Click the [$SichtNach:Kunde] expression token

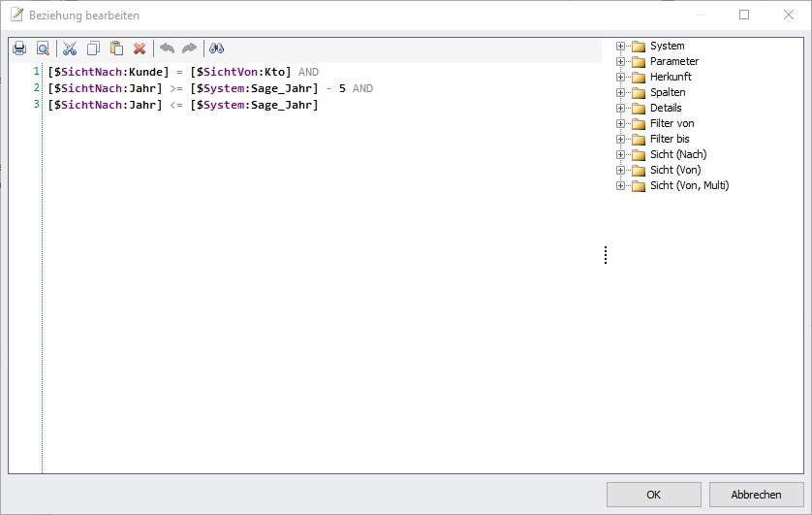109,72
